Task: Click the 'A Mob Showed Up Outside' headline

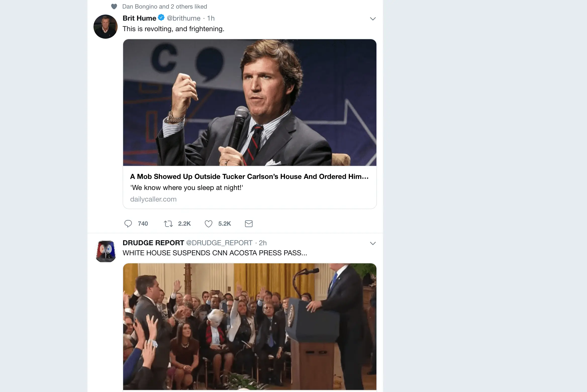Action: click(249, 176)
